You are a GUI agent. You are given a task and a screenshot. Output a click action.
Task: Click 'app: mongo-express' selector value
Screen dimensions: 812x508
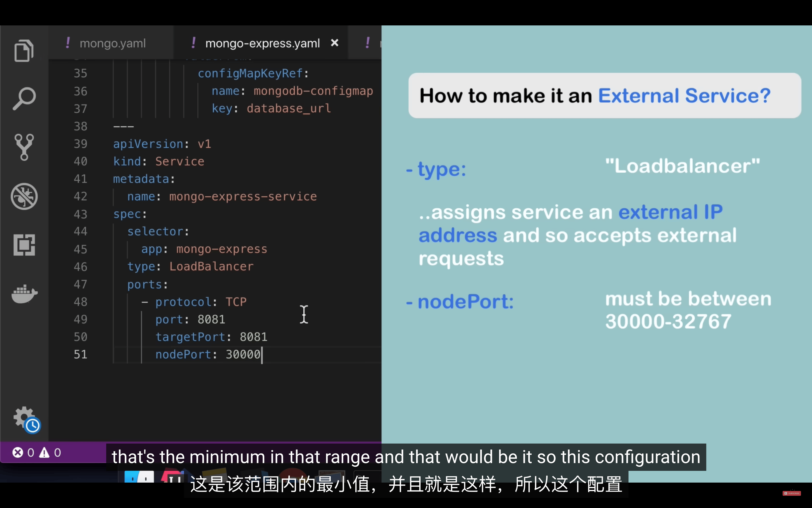[222, 249]
